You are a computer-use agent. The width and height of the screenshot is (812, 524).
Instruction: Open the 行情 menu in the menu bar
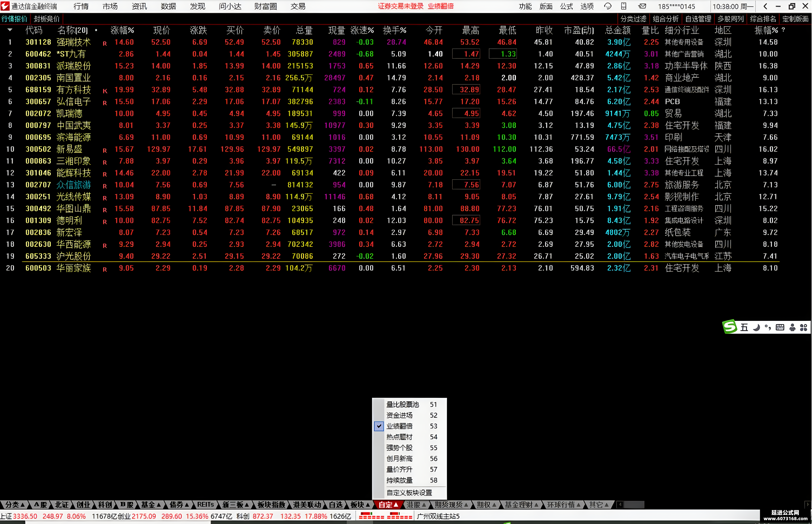coord(81,6)
